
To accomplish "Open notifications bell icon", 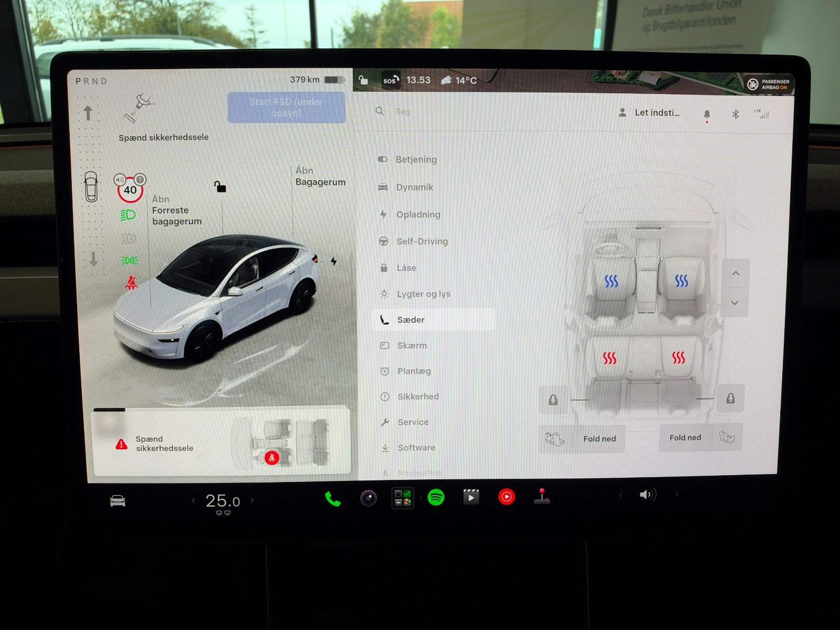I will pos(707,114).
